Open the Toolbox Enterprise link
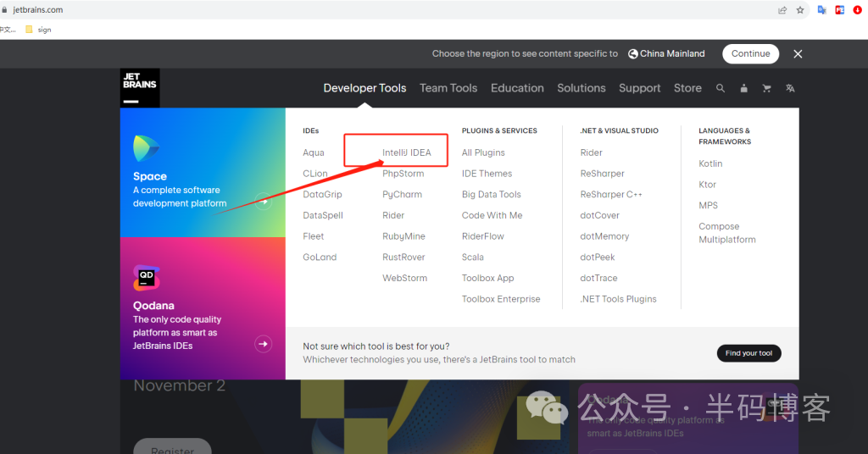Screen dimensions: 868x454 coord(501,299)
